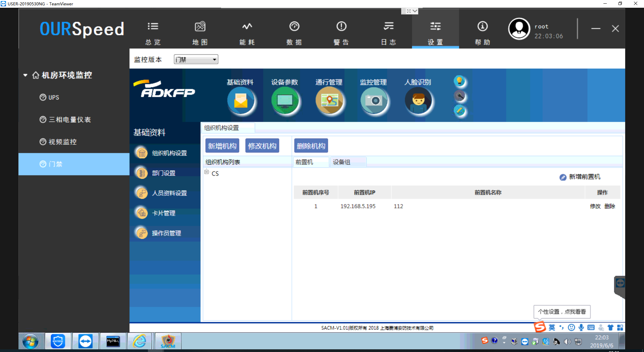
Task: Click the yellow light bulb icon
Action: coord(460,81)
